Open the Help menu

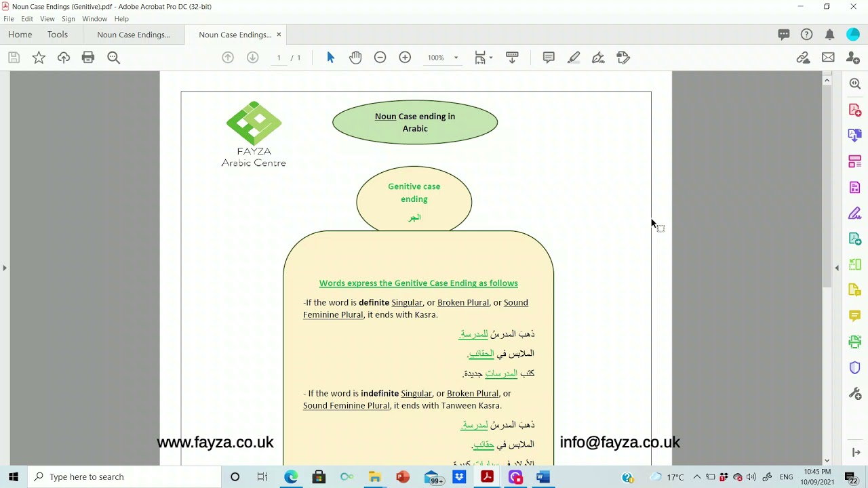tap(121, 19)
